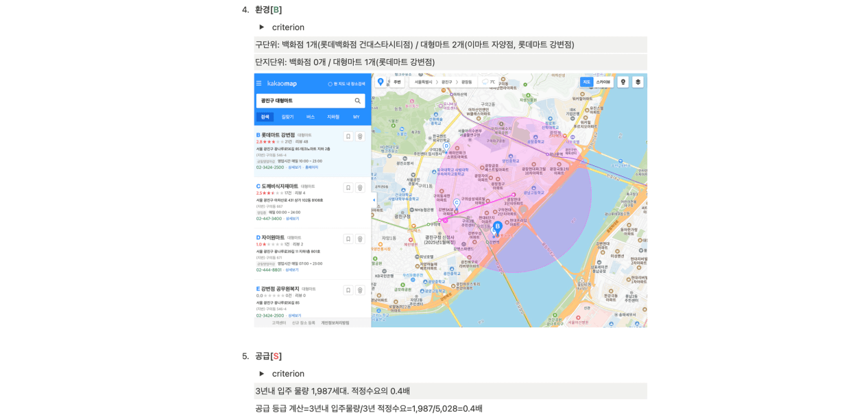Click the B marker on the map
868x417 pixels.
click(497, 228)
